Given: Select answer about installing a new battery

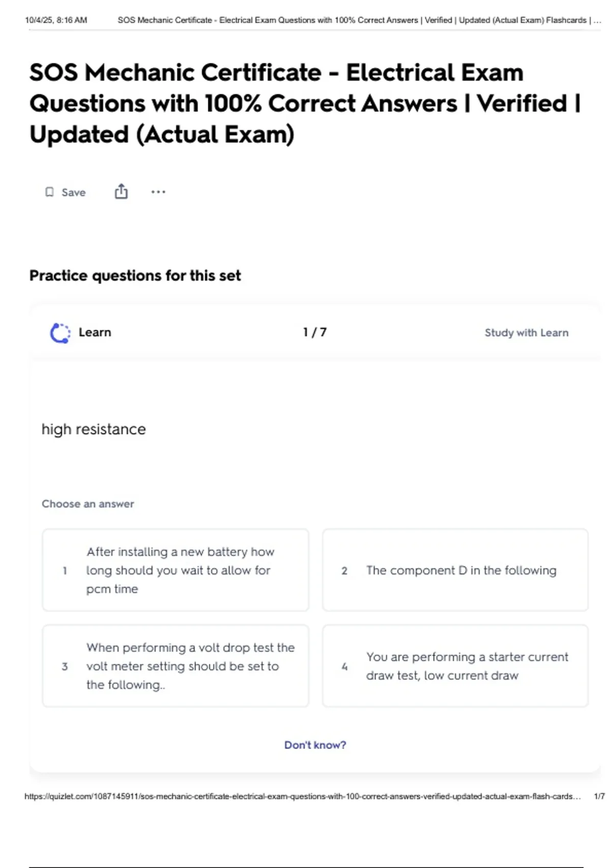Looking at the screenshot, I should point(176,570).
